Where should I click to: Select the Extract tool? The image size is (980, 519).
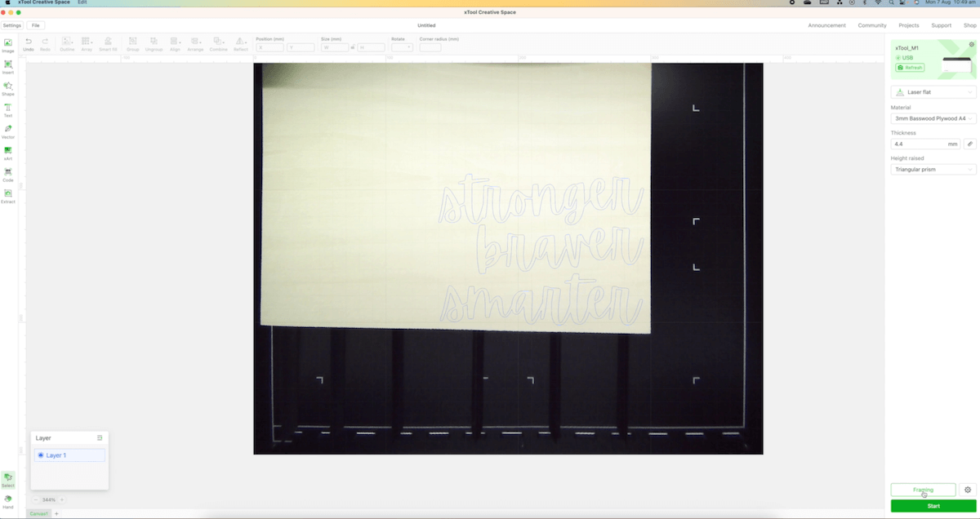[x=8, y=195]
